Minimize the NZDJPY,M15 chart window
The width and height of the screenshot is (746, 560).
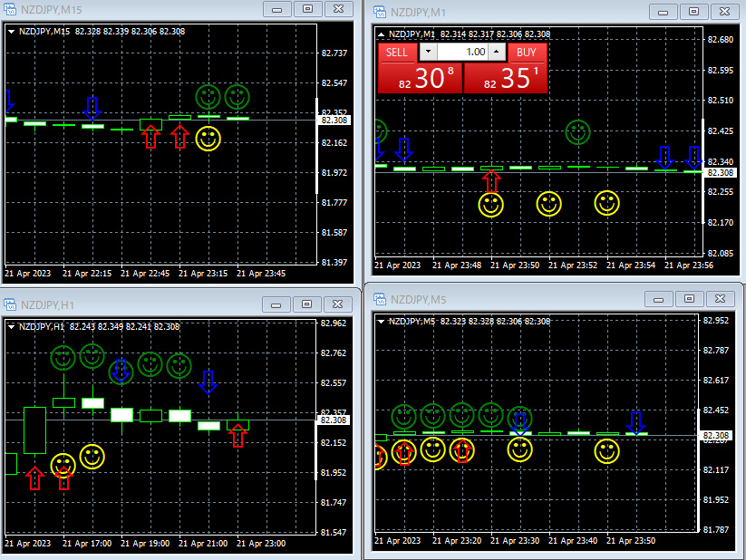pos(276,9)
